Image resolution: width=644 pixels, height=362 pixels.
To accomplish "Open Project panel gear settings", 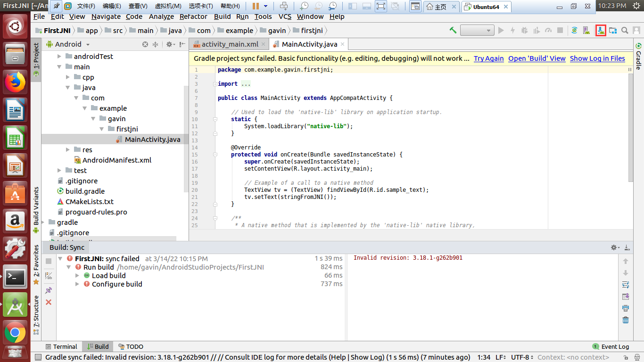I will coord(170,44).
